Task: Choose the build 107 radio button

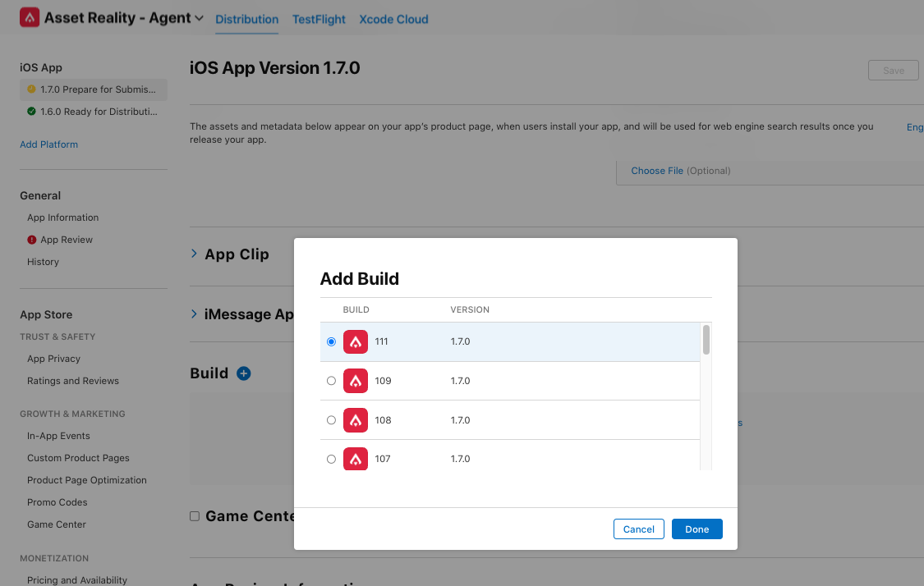Action: [331, 459]
